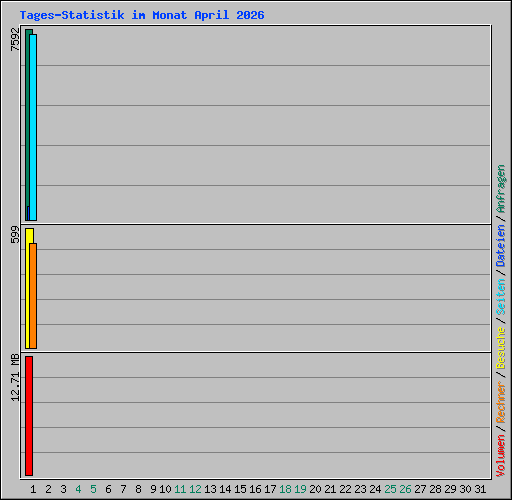Click the red Volumen bar for day 1

(x=29, y=416)
